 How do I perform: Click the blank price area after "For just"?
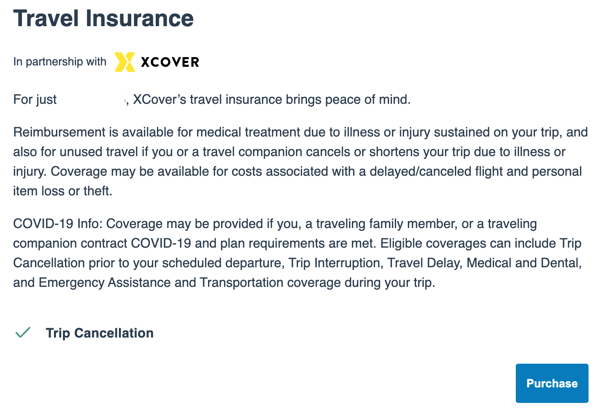pos(92,100)
